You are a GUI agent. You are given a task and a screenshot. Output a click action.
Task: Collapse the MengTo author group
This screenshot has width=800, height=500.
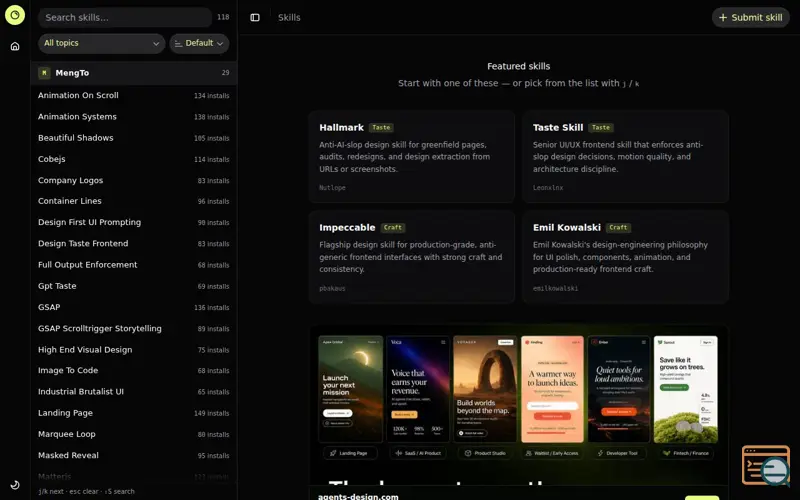pos(134,73)
